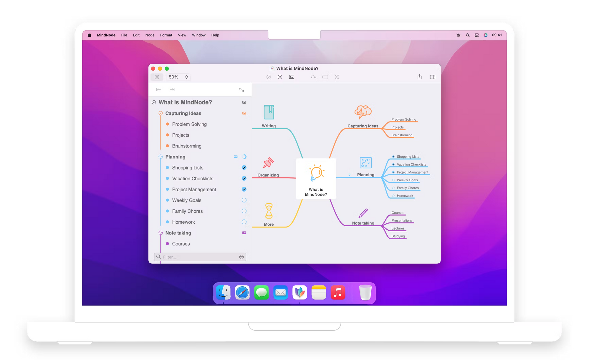
Task: Click the insert image toolbar icon
Action: tap(292, 77)
